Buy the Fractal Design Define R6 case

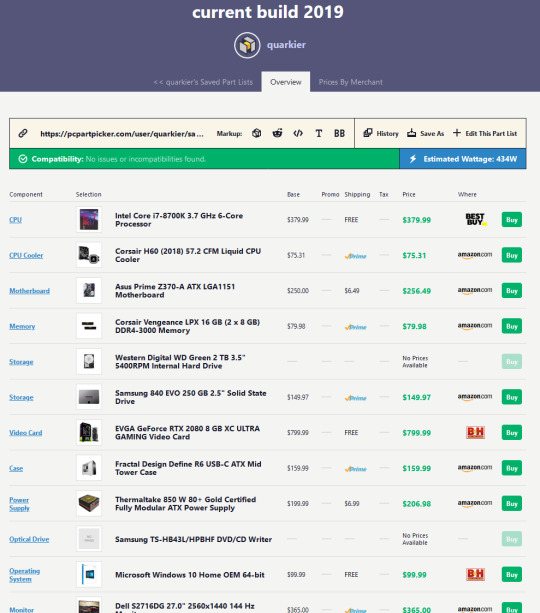(x=511, y=468)
